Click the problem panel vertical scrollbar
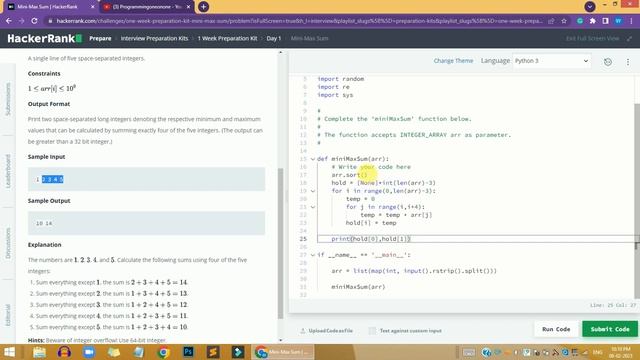Image resolution: width=640 pixels, height=360 pixels. click(280, 244)
